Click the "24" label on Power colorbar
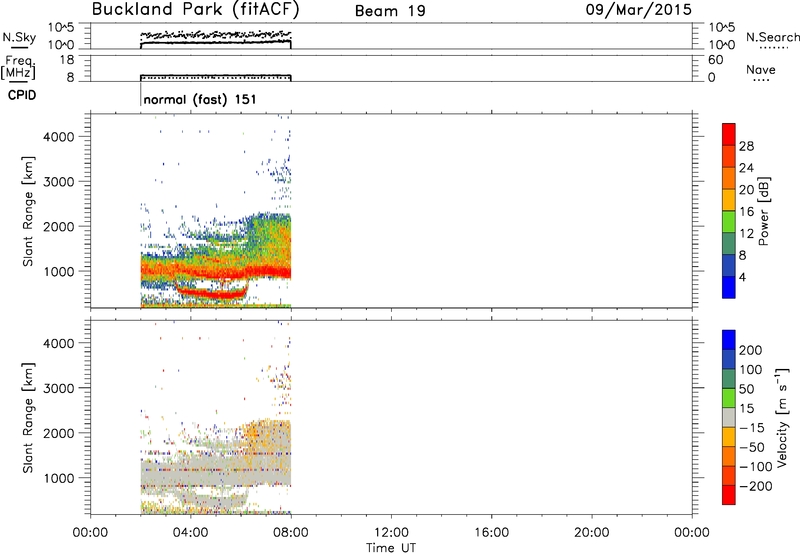Viewport: 800px width, 554px height. click(x=746, y=168)
